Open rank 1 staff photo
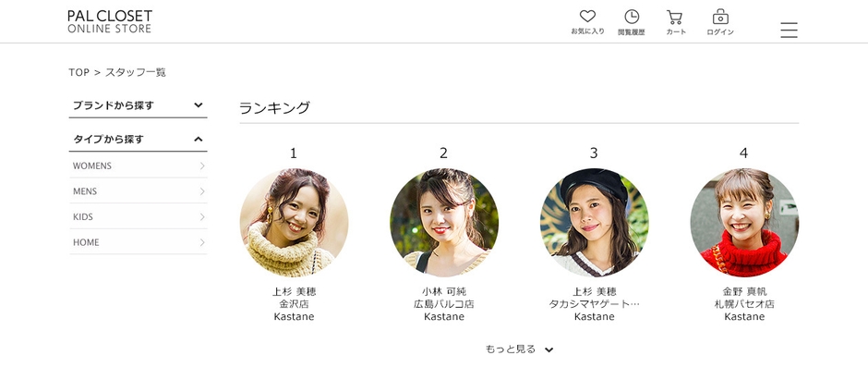 pyautogui.click(x=294, y=222)
